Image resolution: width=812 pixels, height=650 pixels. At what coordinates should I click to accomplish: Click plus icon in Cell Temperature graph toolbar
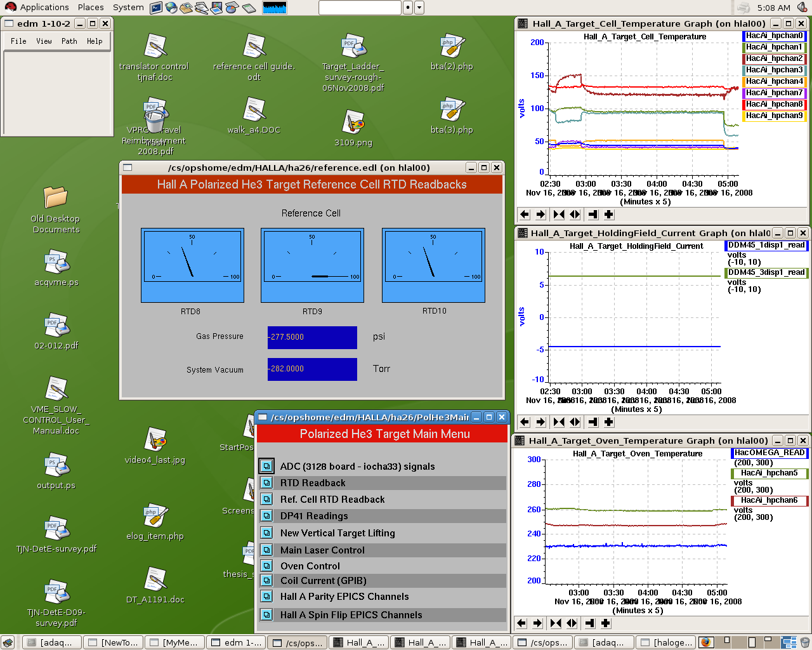(608, 215)
